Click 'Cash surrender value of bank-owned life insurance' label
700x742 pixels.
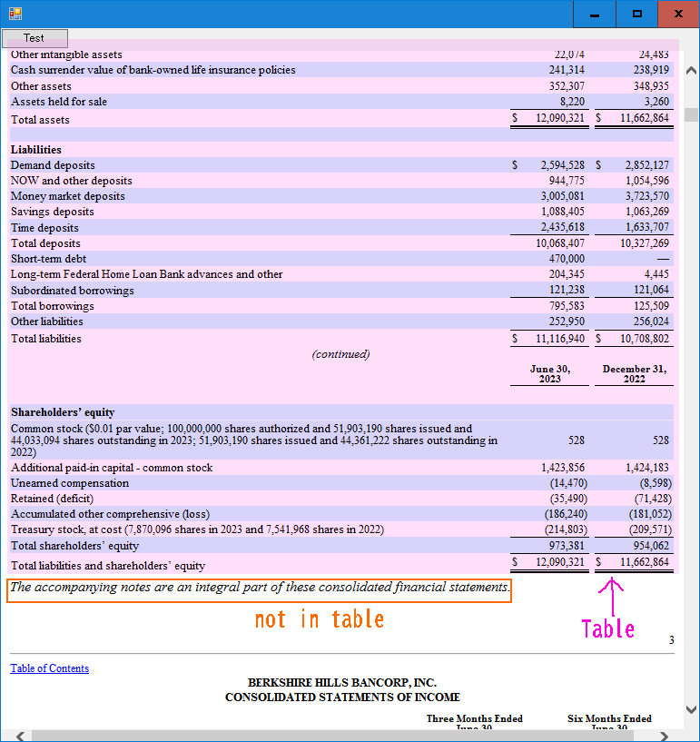(x=153, y=70)
